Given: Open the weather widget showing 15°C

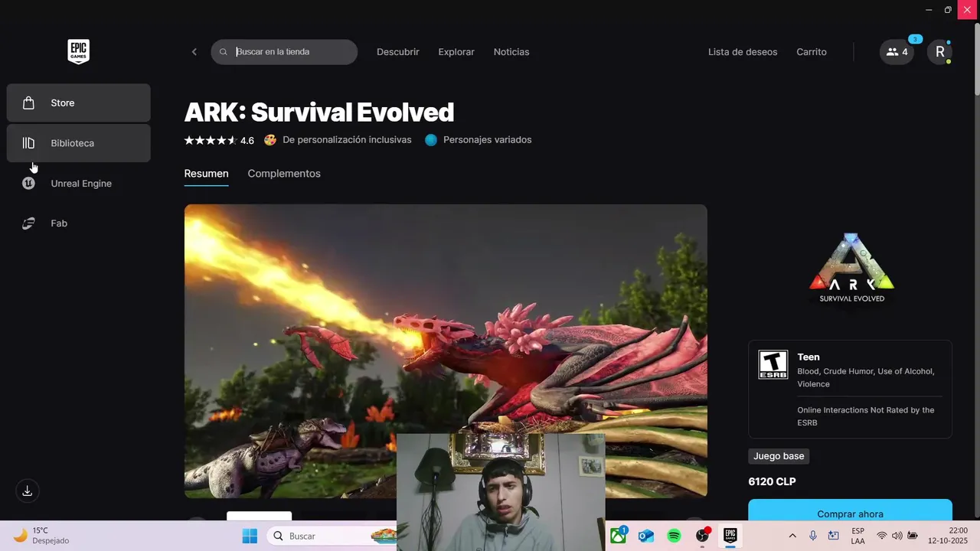Looking at the screenshot, I should pos(41,536).
